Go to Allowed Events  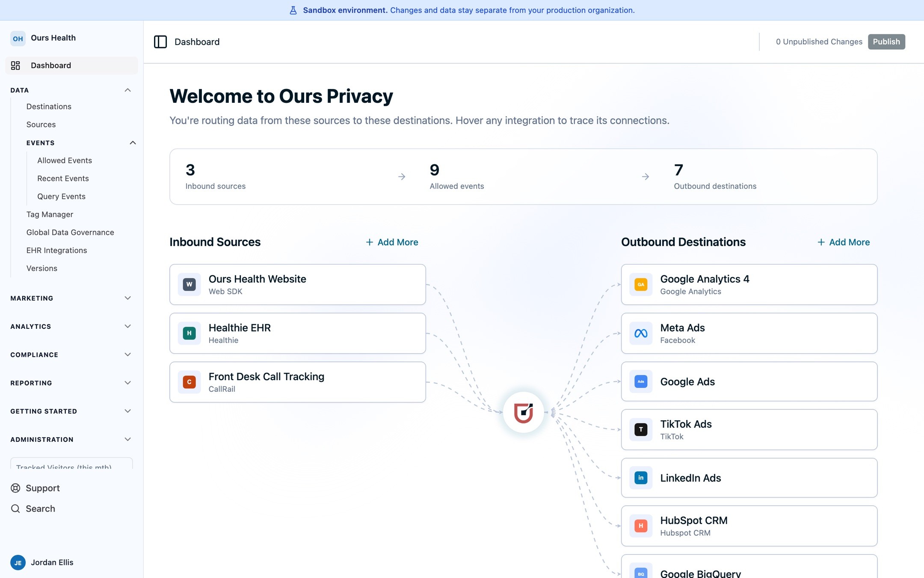[65, 161]
